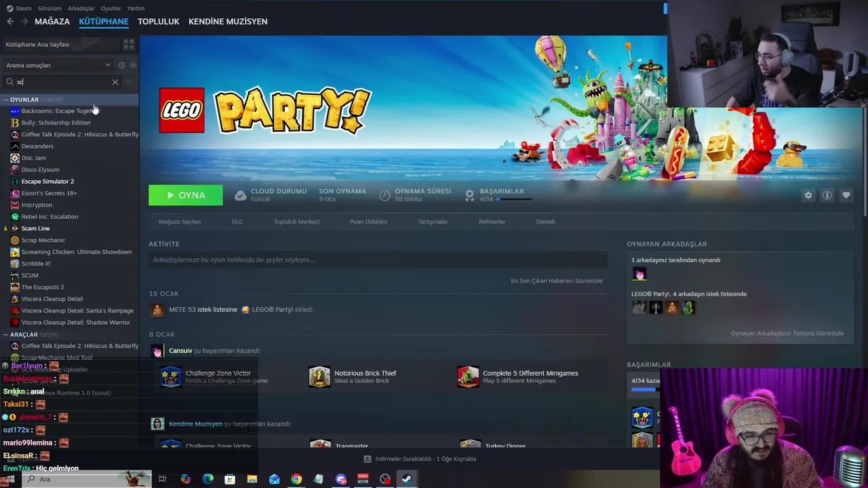Select The Escapists 2 in list

tap(43, 287)
